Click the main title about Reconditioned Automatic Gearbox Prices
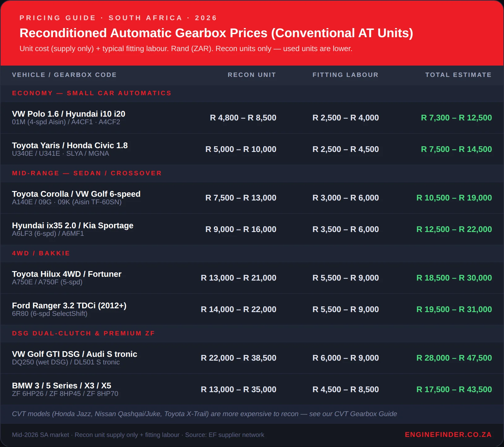Screen dimensions: 504x447 tap(216, 33)
